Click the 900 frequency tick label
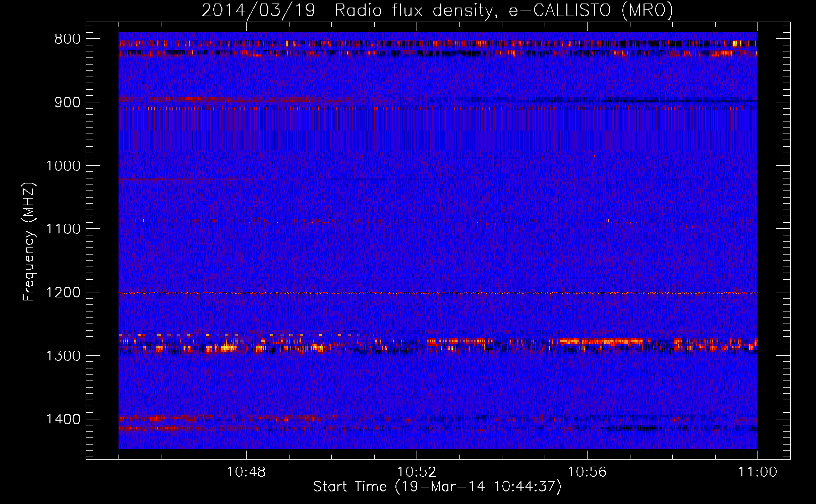816x504 pixels. click(x=68, y=102)
